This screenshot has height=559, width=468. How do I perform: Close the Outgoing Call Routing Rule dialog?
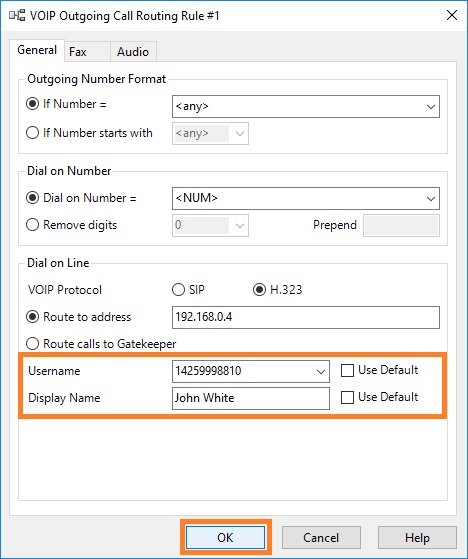pyautogui.click(x=452, y=15)
